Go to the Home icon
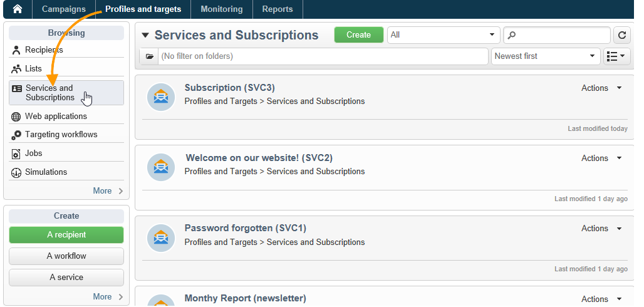This screenshot has height=307, width=644. tap(18, 9)
